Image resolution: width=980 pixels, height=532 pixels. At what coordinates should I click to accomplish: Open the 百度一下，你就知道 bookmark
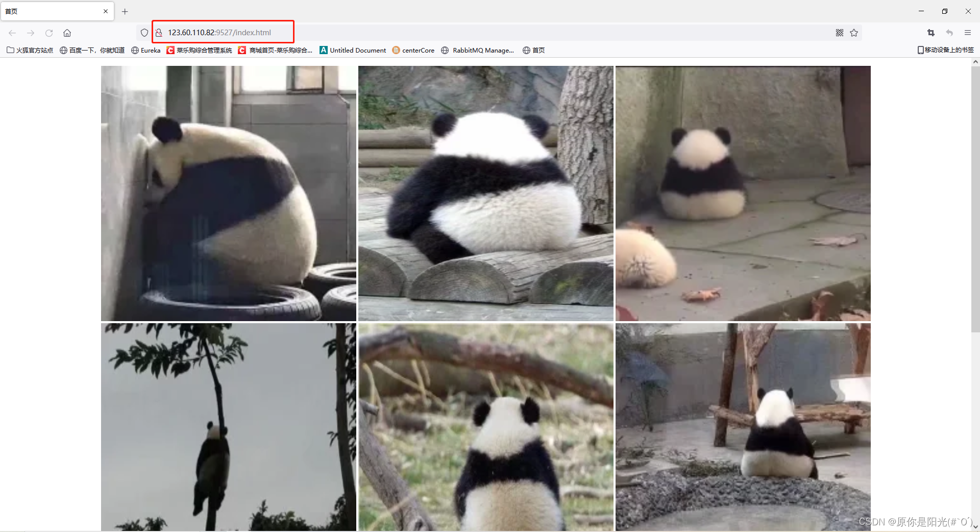click(x=92, y=50)
